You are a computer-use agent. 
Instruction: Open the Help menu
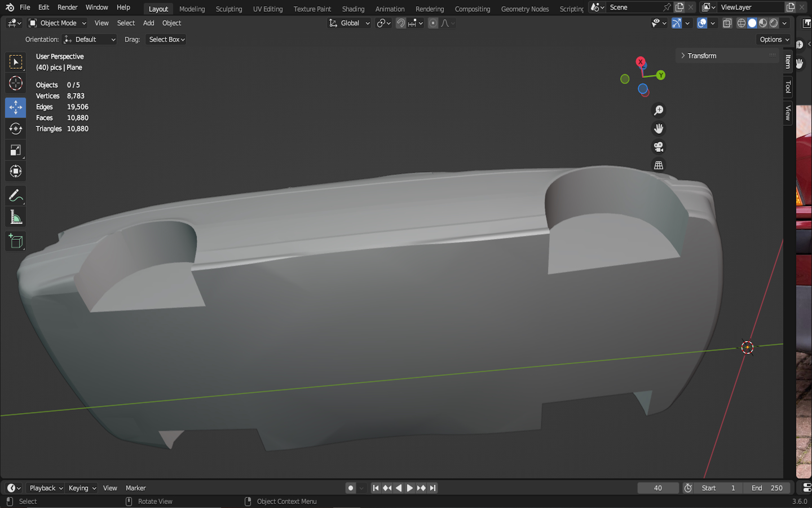[123, 7]
